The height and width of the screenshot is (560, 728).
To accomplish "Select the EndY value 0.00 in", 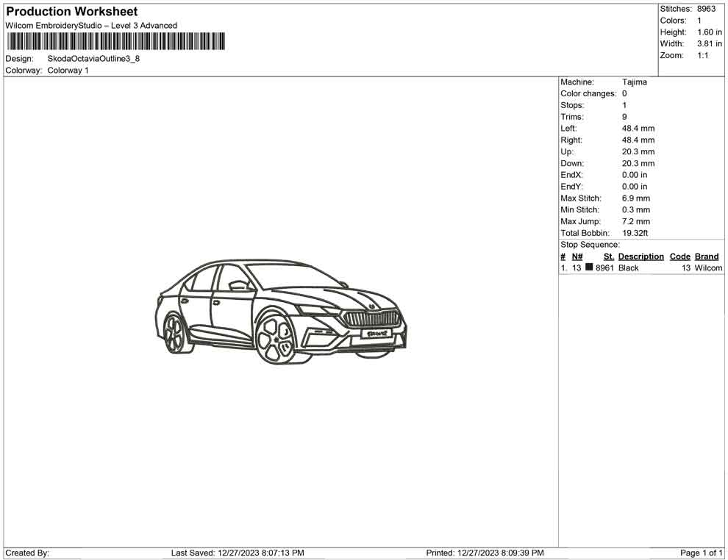I will coord(635,187).
